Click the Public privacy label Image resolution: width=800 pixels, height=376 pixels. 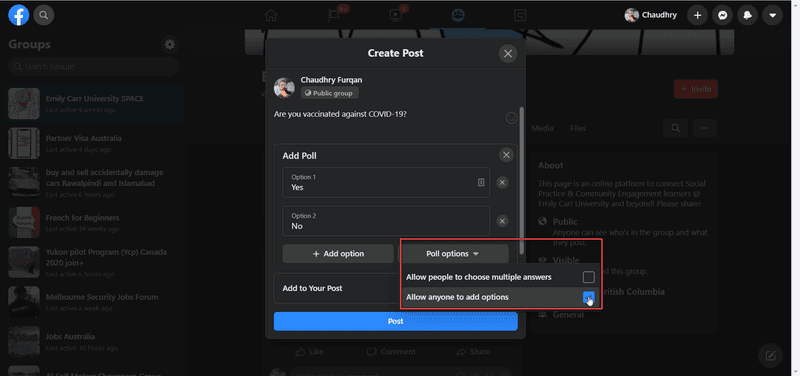click(x=565, y=222)
